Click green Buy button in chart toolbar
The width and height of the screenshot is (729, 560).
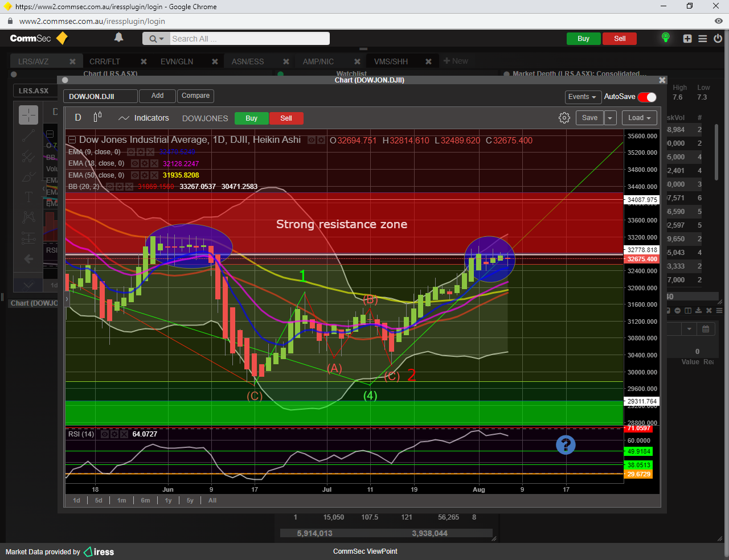point(252,118)
